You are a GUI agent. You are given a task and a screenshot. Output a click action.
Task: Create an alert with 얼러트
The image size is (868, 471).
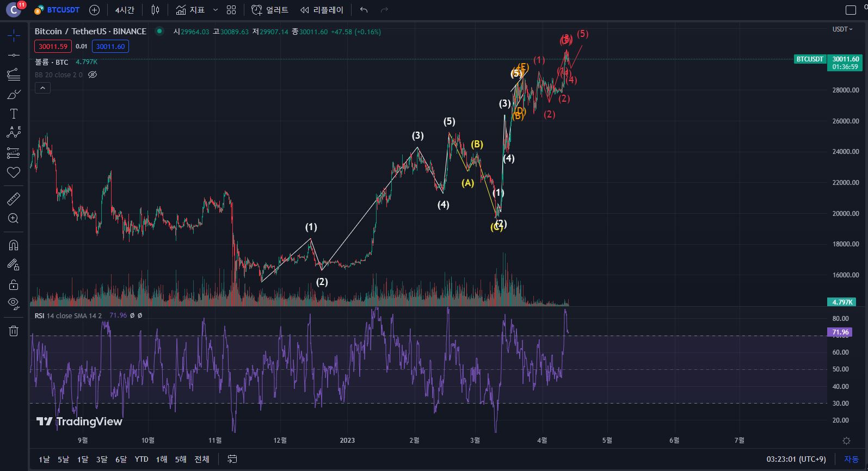pyautogui.click(x=270, y=10)
